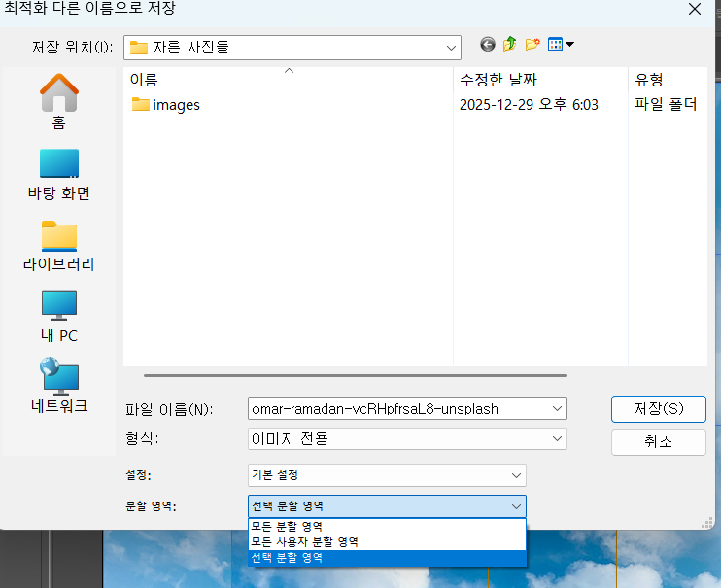
Task: Select the images folder icon
Action: click(x=140, y=104)
